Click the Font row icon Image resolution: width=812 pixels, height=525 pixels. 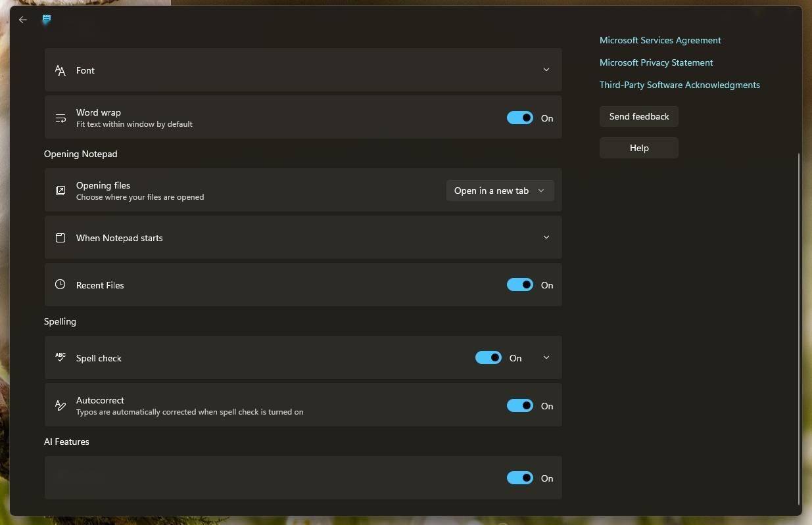[x=60, y=70]
